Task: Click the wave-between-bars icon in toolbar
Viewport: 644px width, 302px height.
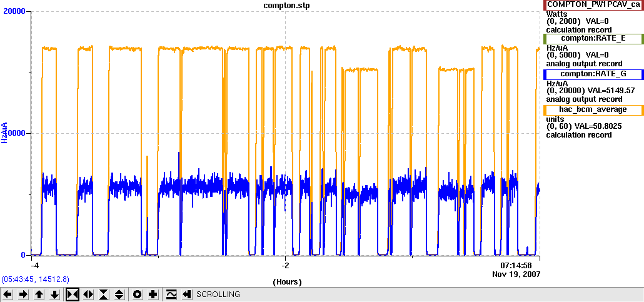Action: pyautogui.click(x=171, y=294)
